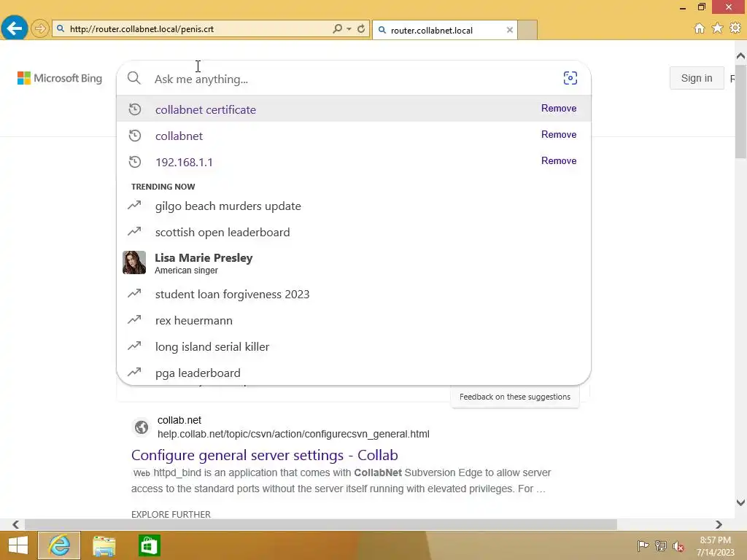The height and width of the screenshot is (560, 747).
Task: Click the taskbar clock showing 8:57 PM
Action: tap(715, 545)
